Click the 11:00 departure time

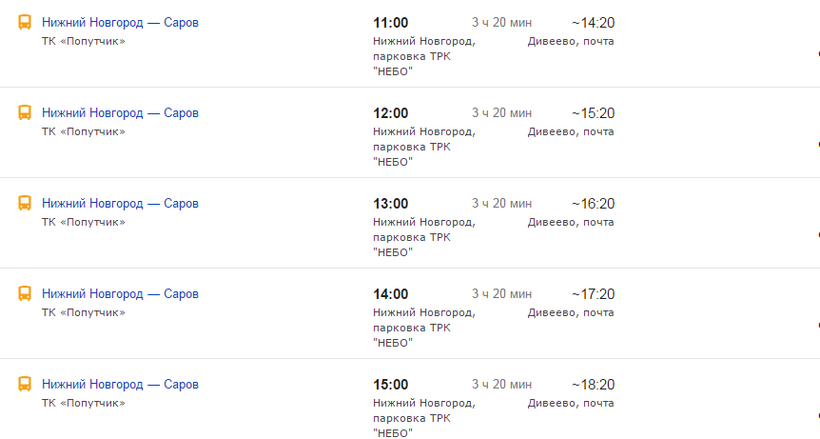(390, 22)
